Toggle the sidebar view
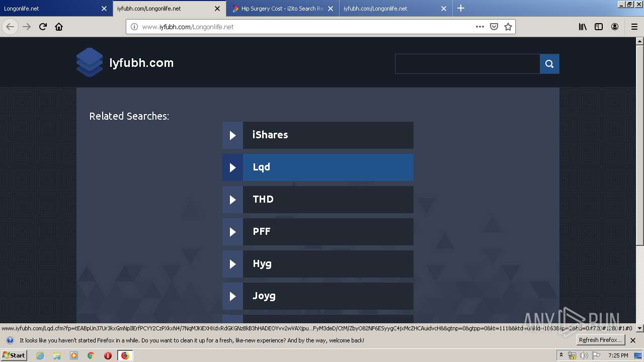 599,27
